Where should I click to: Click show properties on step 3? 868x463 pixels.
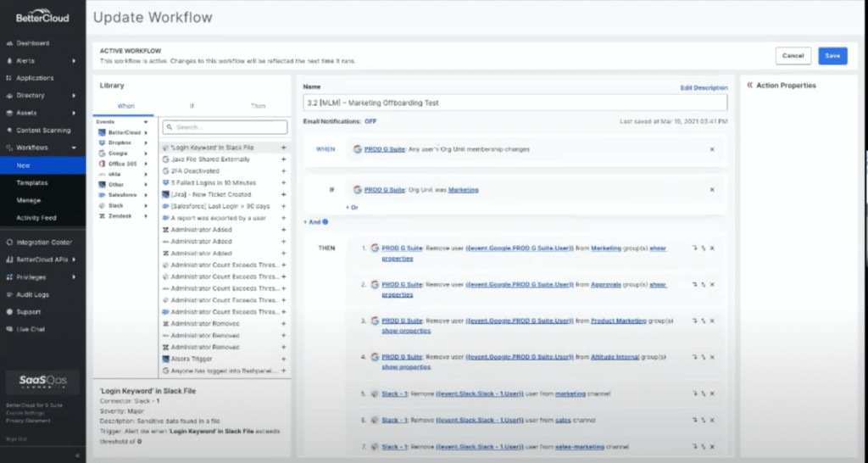pos(406,331)
